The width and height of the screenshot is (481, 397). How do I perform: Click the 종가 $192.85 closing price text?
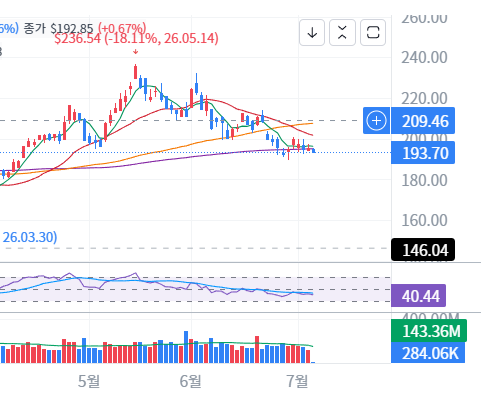click(x=59, y=29)
